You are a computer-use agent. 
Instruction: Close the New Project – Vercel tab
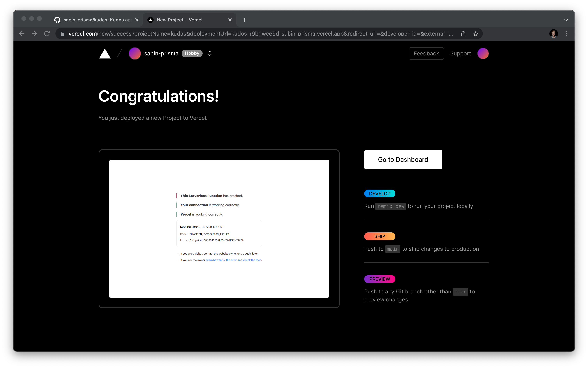[x=230, y=20]
